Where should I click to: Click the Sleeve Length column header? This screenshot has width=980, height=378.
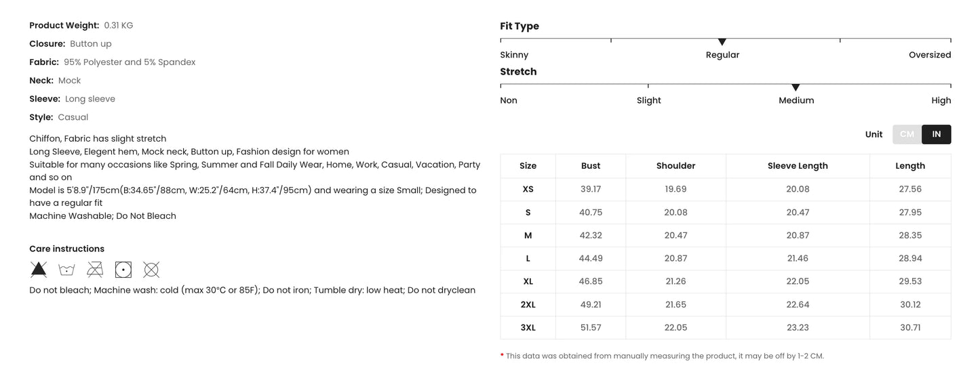pos(798,166)
